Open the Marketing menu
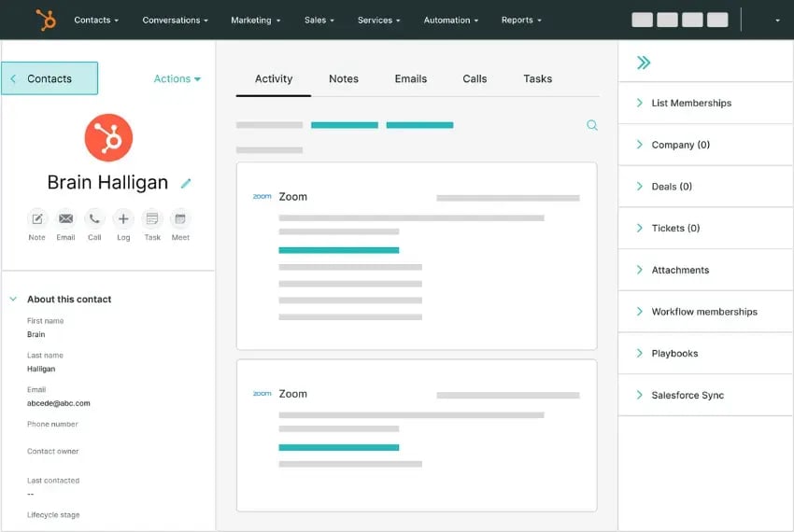 click(x=256, y=21)
